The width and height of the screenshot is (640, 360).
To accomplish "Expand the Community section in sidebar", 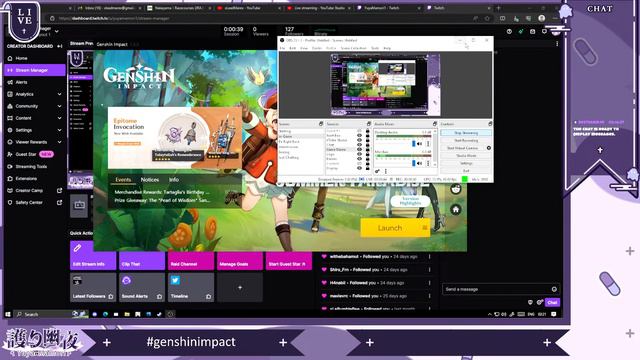I will [x=60, y=106].
